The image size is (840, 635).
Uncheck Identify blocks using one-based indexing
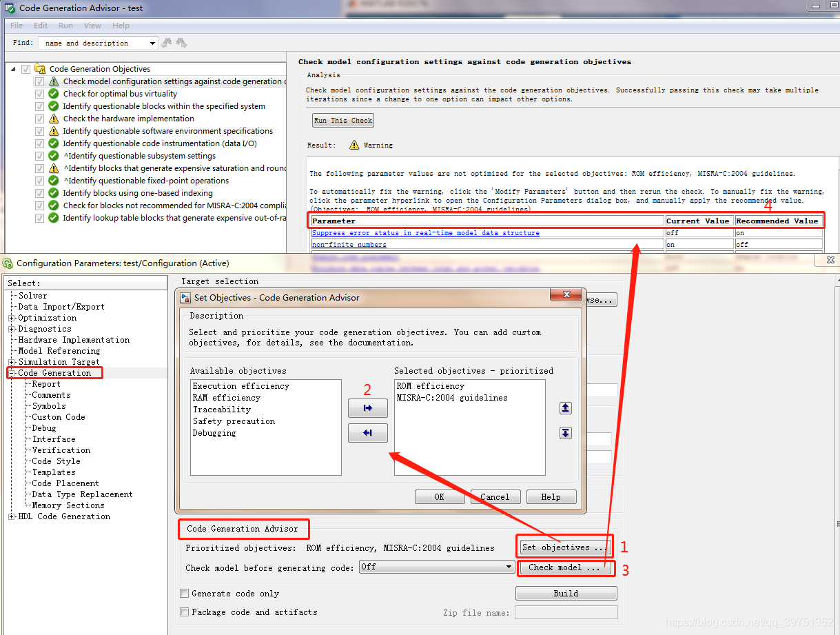39,193
